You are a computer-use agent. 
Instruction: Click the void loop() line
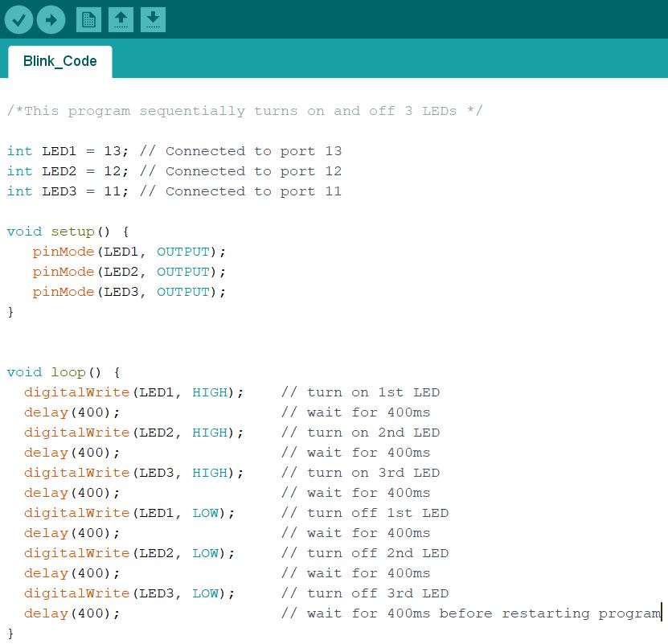click(x=64, y=372)
